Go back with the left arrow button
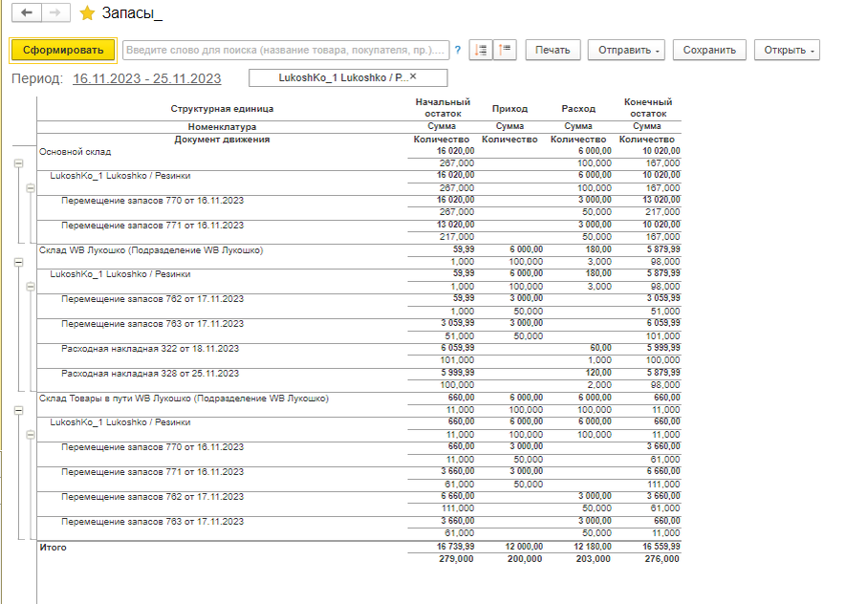868x604 pixels. 27,12
